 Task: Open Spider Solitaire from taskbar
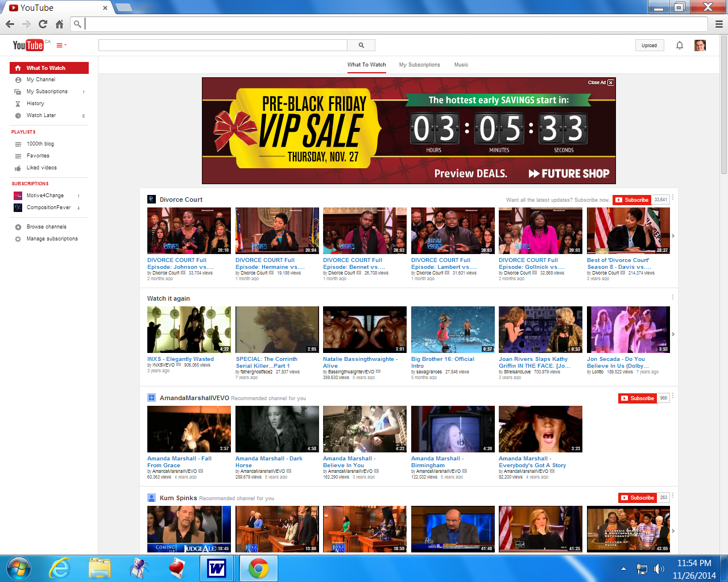tap(139, 568)
